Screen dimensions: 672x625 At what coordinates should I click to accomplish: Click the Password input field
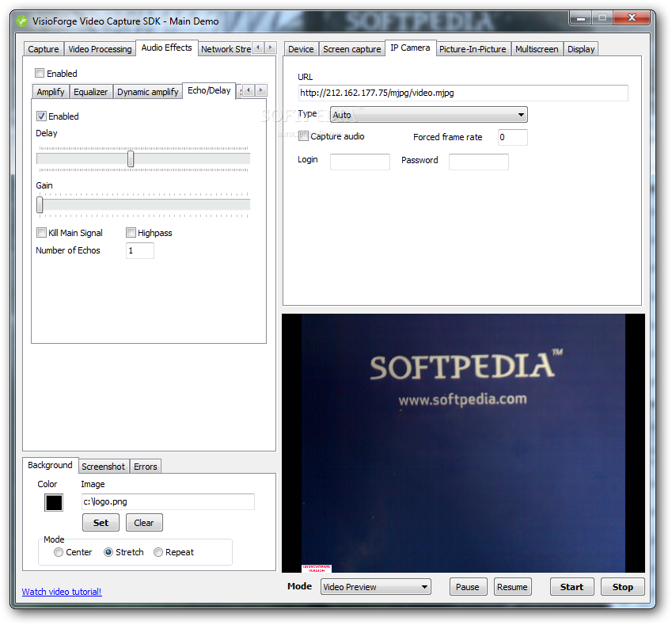click(x=479, y=162)
